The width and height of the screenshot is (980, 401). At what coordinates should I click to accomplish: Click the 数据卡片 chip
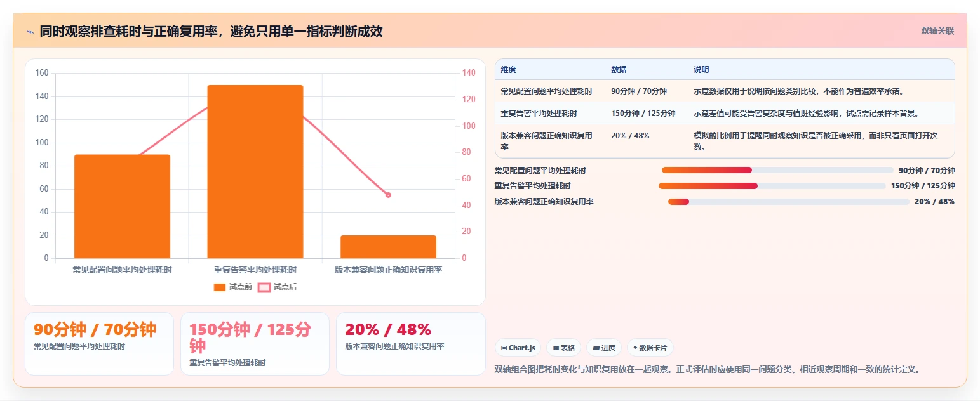650,348
